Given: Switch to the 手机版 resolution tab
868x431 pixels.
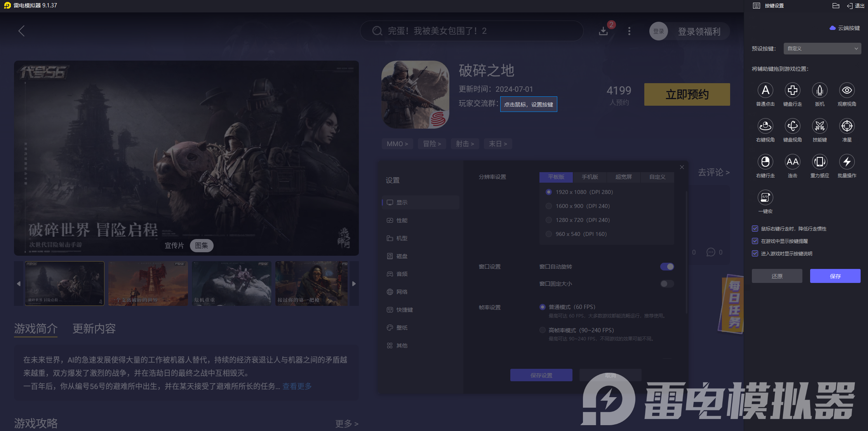Looking at the screenshot, I should tap(590, 177).
